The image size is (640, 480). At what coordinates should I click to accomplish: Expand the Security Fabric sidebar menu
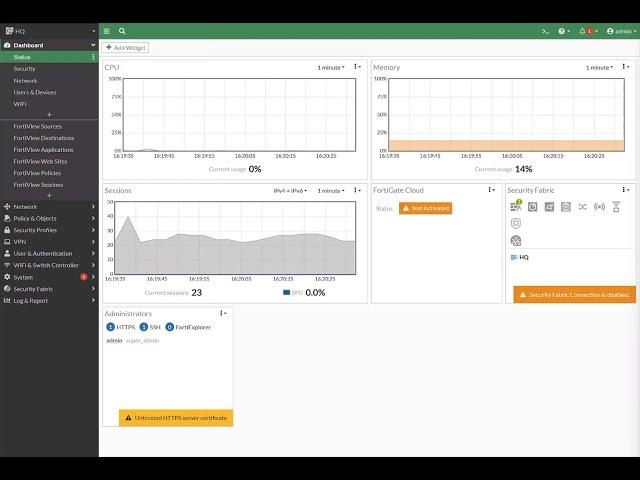49,289
